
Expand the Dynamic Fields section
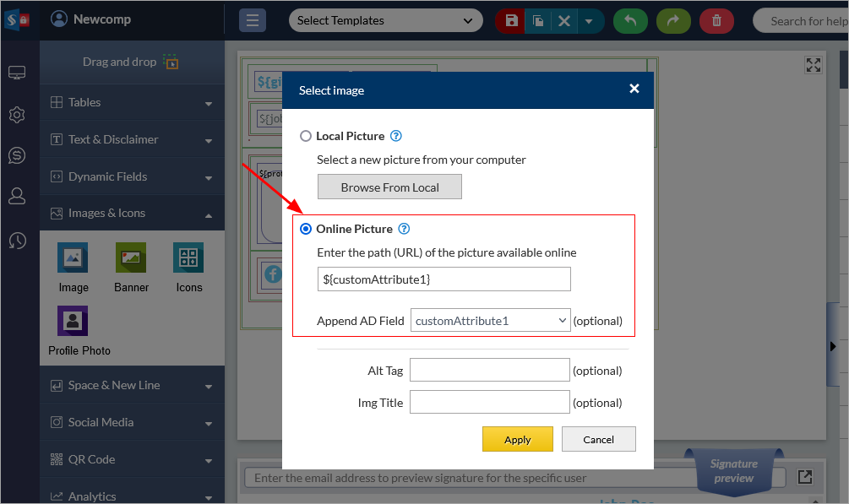[x=132, y=176]
